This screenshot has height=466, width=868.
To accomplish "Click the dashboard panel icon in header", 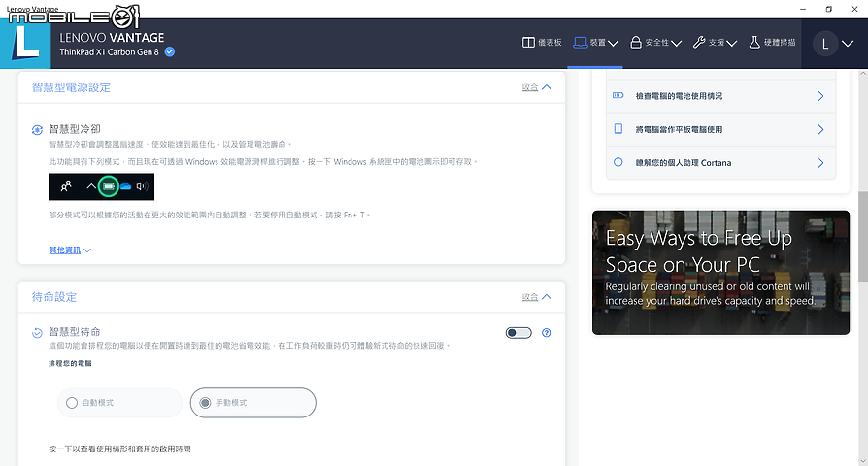I will (x=528, y=43).
